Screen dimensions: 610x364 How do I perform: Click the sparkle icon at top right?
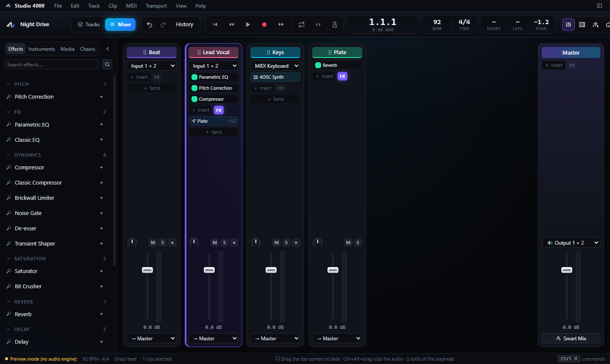596,25
